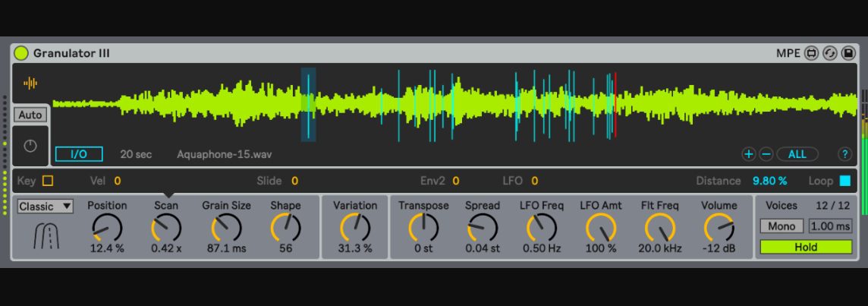Image resolution: width=868 pixels, height=306 pixels.
Task: Click the Transpose value 0 st
Action: click(x=423, y=248)
